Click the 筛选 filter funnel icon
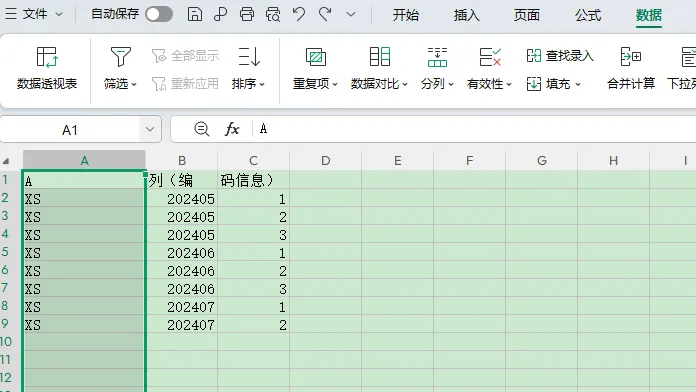This screenshot has height=392, width=696. [x=120, y=57]
